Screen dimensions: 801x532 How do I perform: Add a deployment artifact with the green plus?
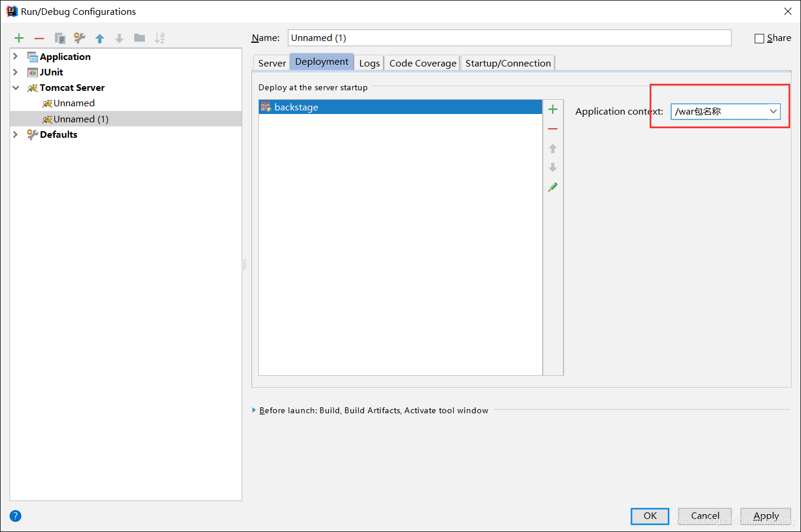click(x=553, y=109)
